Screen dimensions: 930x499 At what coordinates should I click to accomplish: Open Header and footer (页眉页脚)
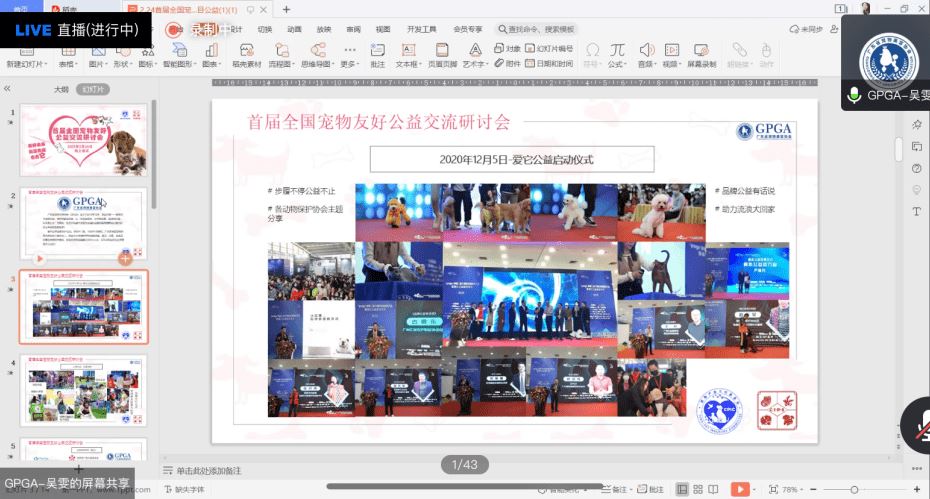coord(442,56)
